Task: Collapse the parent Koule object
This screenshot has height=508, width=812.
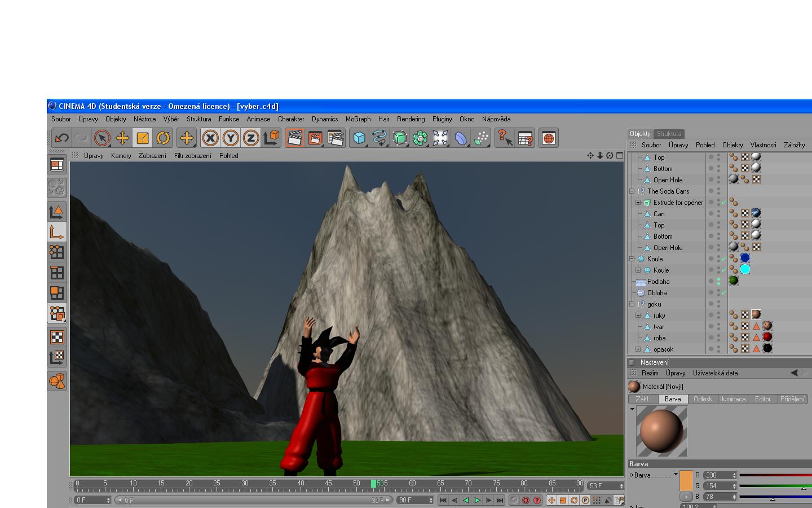Action: [x=632, y=259]
